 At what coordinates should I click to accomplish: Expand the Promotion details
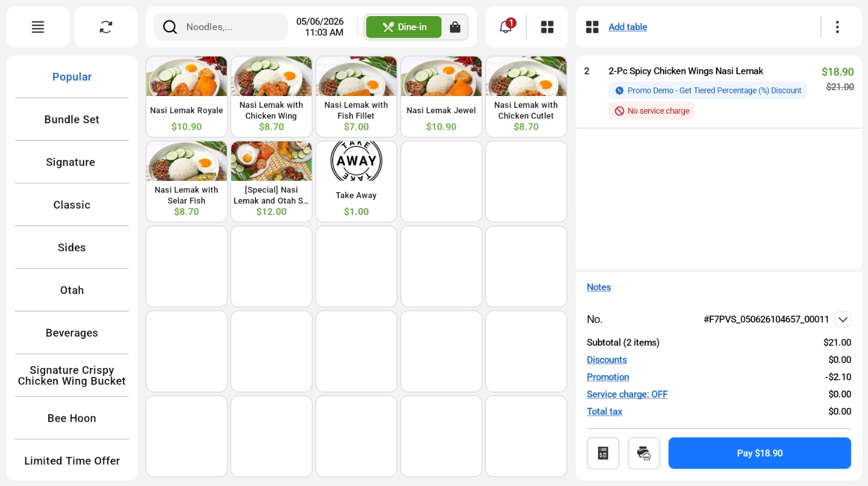[608, 377]
